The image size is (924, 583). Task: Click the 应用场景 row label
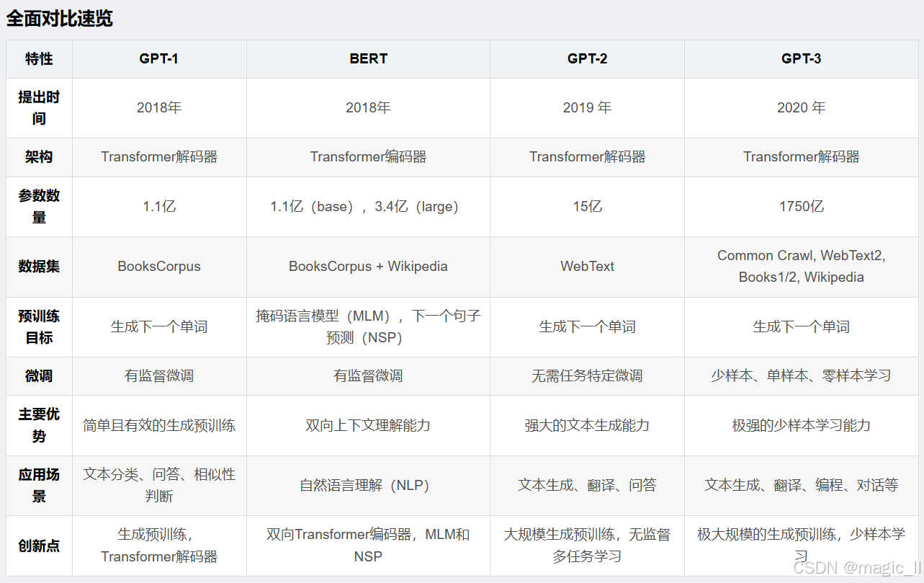[x=39, y=486]
